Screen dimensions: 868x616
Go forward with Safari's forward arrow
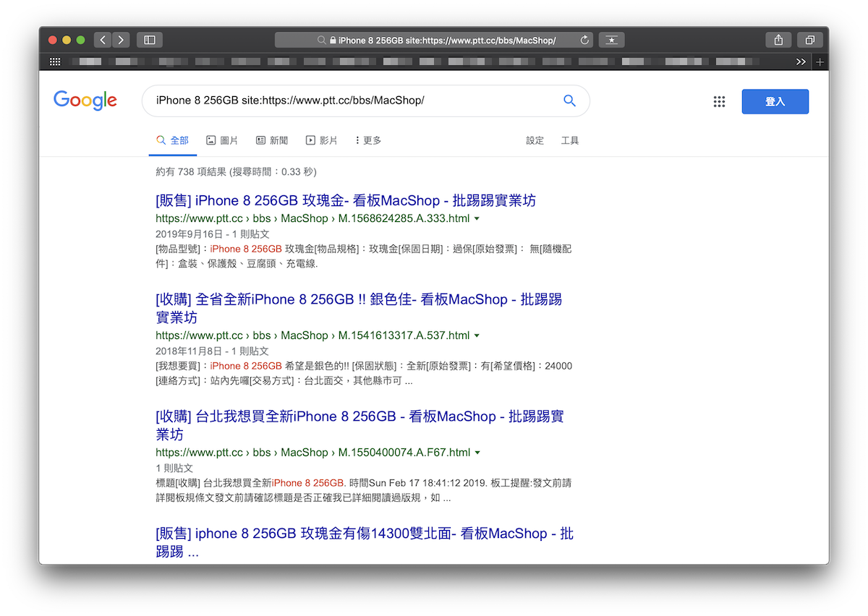point(121,40)
